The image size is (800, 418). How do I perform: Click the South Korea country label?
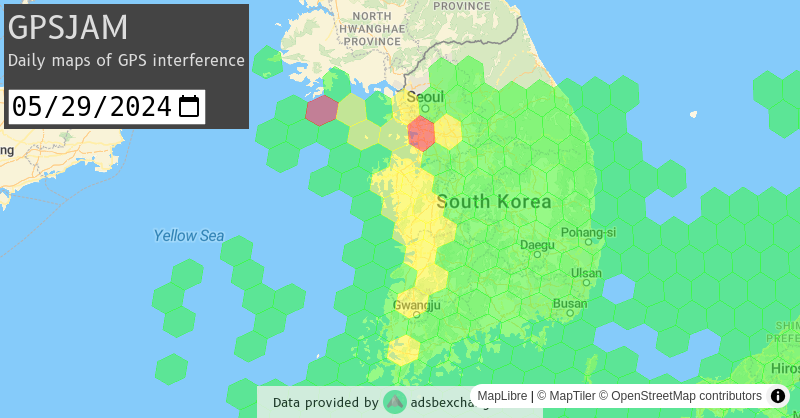[x=494, y=202]
